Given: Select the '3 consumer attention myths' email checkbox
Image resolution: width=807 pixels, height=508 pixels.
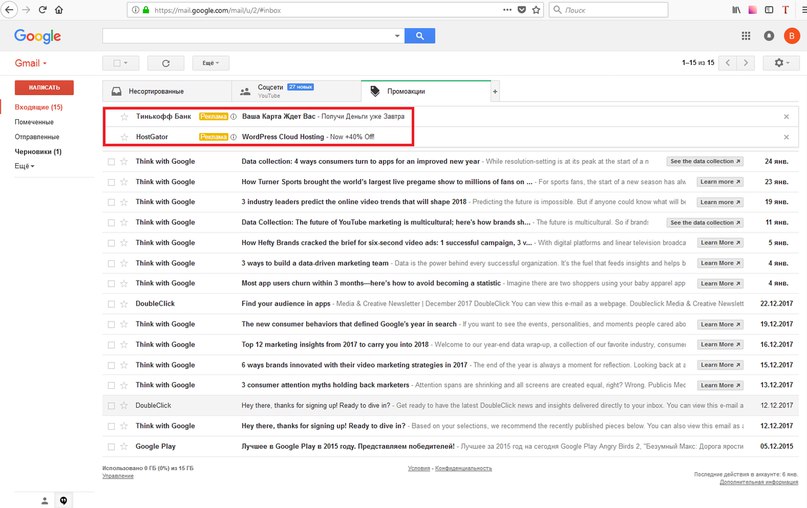Looking at the screenshot, I should tap(111, 386).
